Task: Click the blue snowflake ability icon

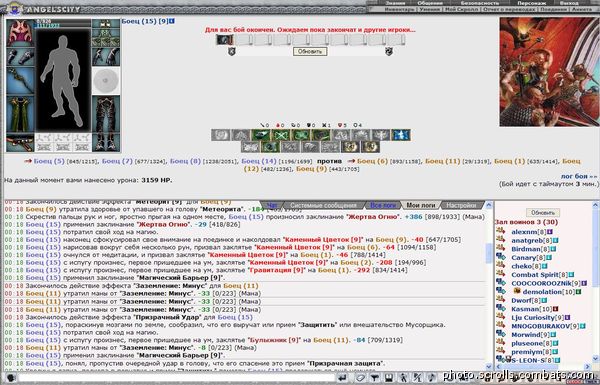Action: (x=401, y=135)
